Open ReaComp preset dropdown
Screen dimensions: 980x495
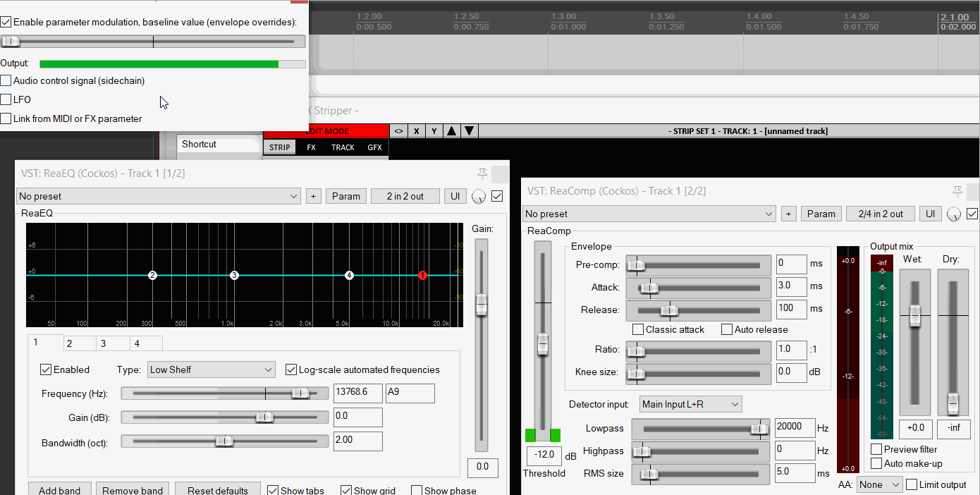(649, 214)
